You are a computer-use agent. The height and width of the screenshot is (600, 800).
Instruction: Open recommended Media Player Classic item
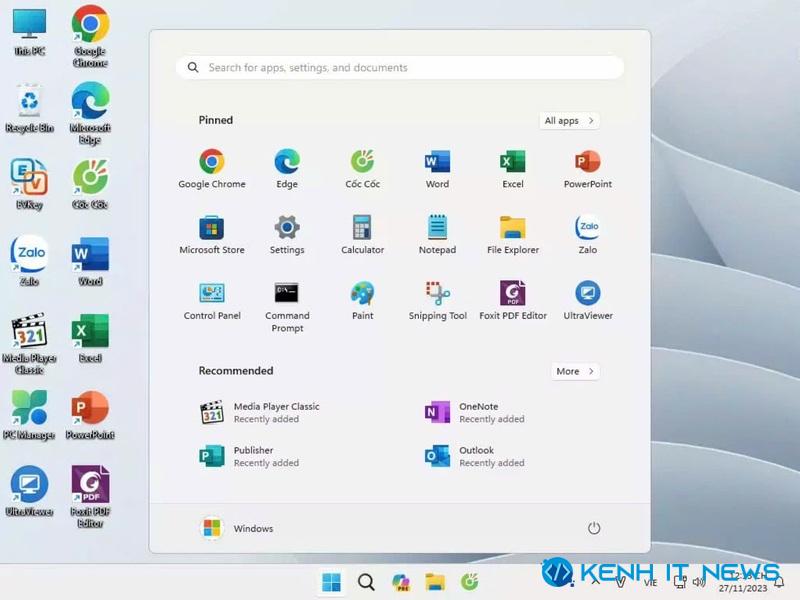click(260, 412)
